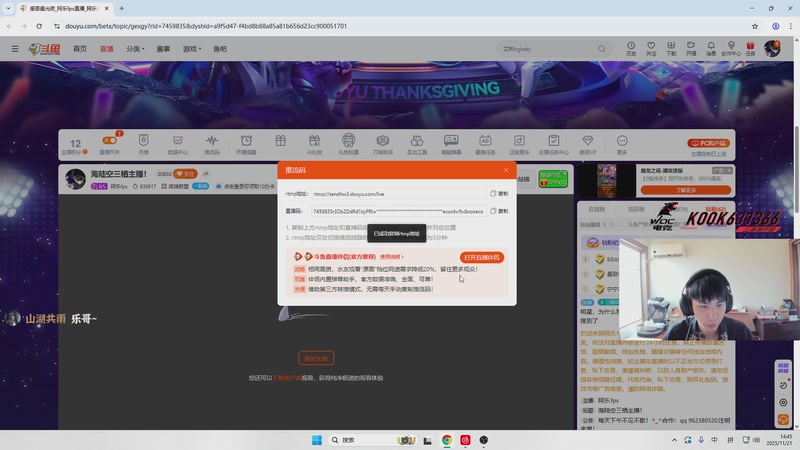Click the 直播码 stream key field
This screenshot has width=800, height=450.
[x=398, y=211]
